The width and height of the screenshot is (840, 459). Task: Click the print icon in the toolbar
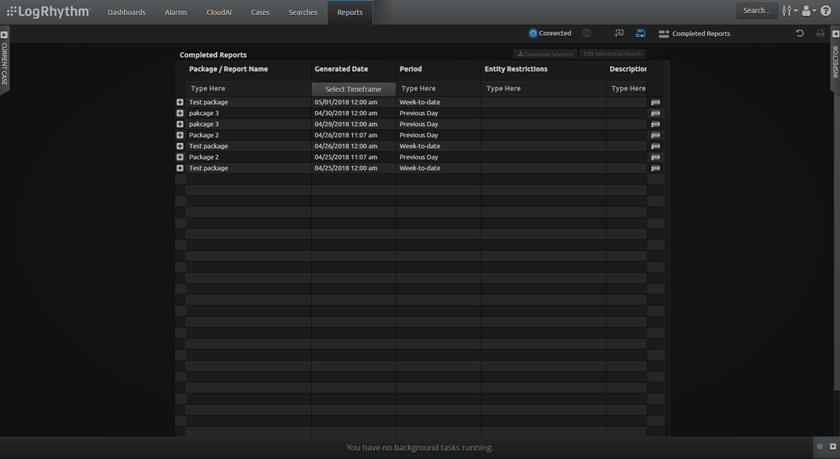click(821, 33)
